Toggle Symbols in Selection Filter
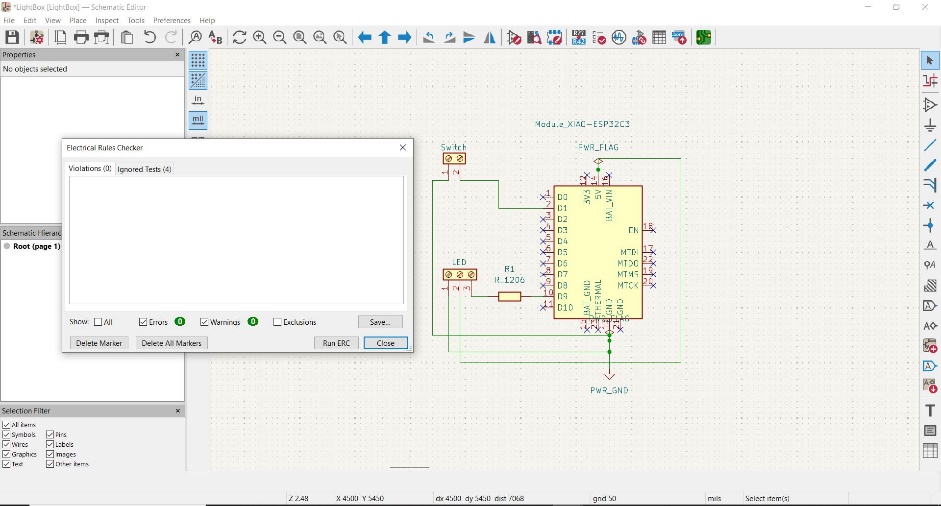 (x=6, y=435)
